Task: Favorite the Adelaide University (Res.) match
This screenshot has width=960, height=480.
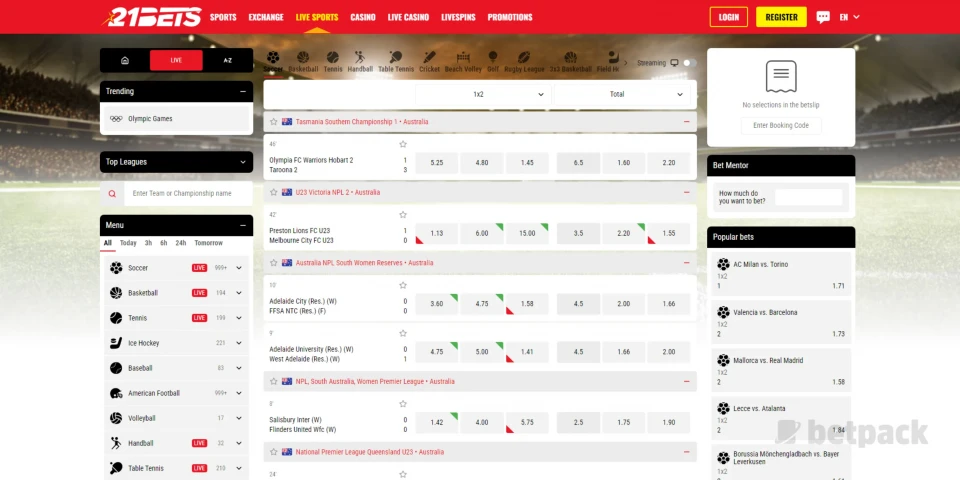Action: (x=403, y=334)
